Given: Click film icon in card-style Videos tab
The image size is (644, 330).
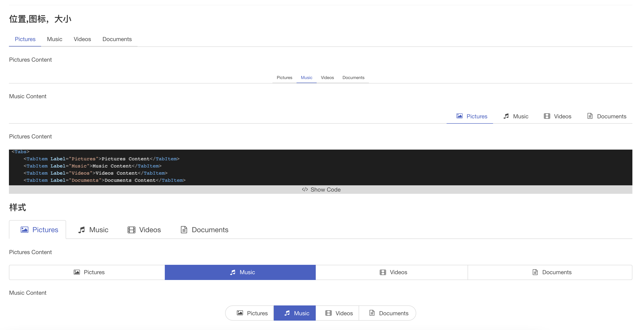Looking at the screenshot, I should [x=131, y=230].
